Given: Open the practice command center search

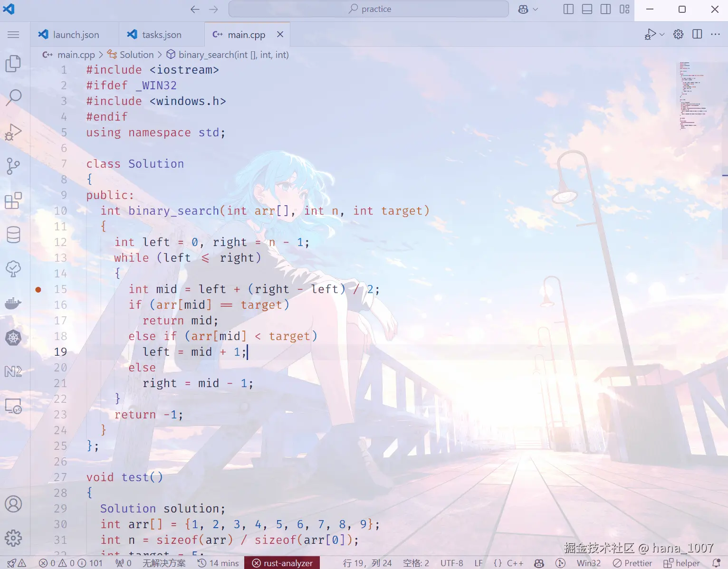Looking at the screenshot, I should coord(369,9).
